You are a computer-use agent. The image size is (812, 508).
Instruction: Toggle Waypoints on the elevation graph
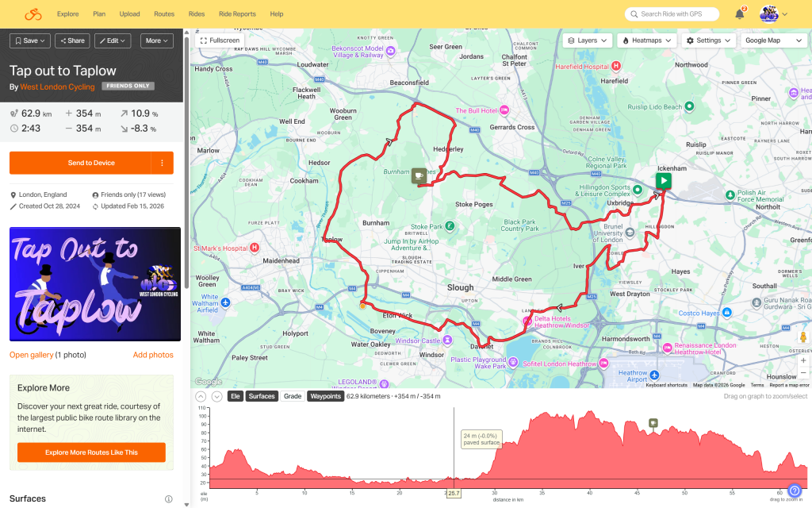(x=325, y=396)
